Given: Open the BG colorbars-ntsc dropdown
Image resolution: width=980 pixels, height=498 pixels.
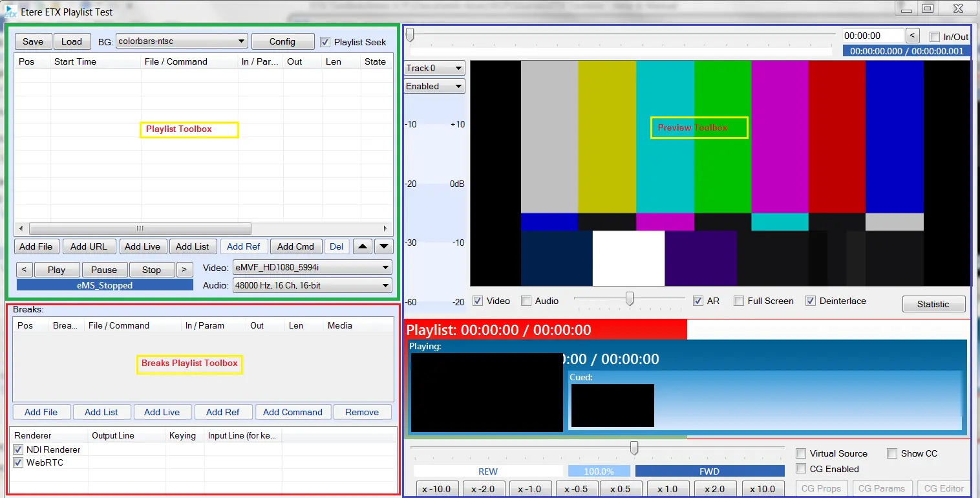Looking at the screenshot, I should (x=182, y=41).
